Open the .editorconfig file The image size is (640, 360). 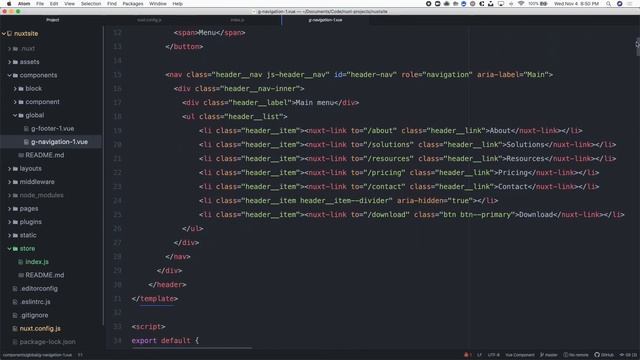click(x=39, y=289)
